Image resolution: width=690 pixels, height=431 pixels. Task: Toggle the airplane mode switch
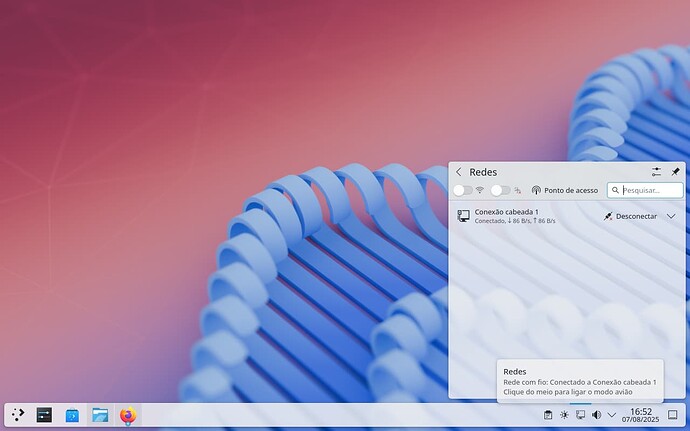pos(499,190)
